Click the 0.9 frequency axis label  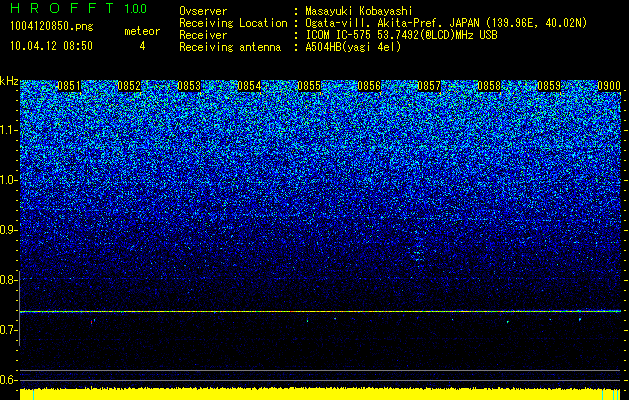9,230
